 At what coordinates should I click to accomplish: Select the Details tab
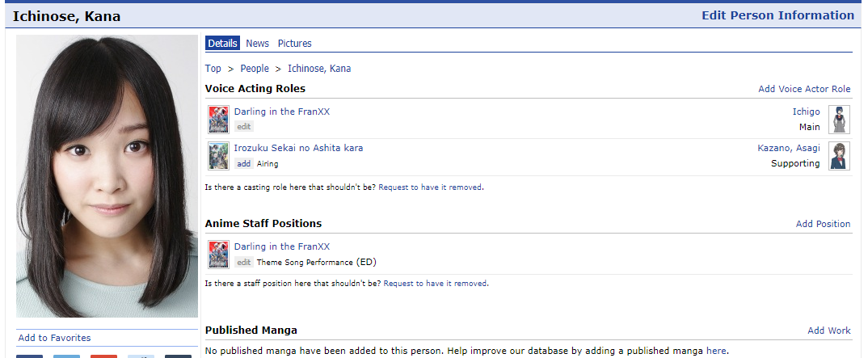(222, 44)
